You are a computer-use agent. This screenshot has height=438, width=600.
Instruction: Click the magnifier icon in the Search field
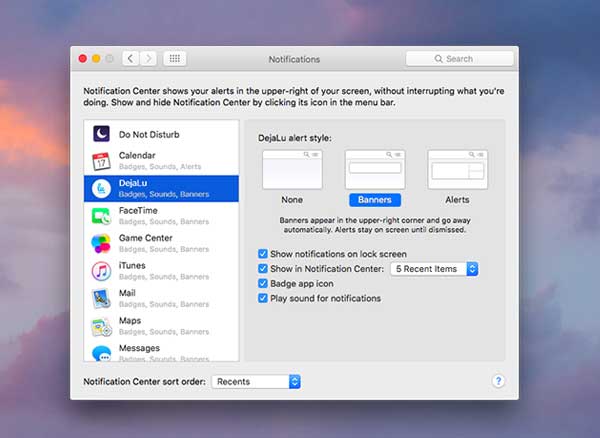(439, 59)
